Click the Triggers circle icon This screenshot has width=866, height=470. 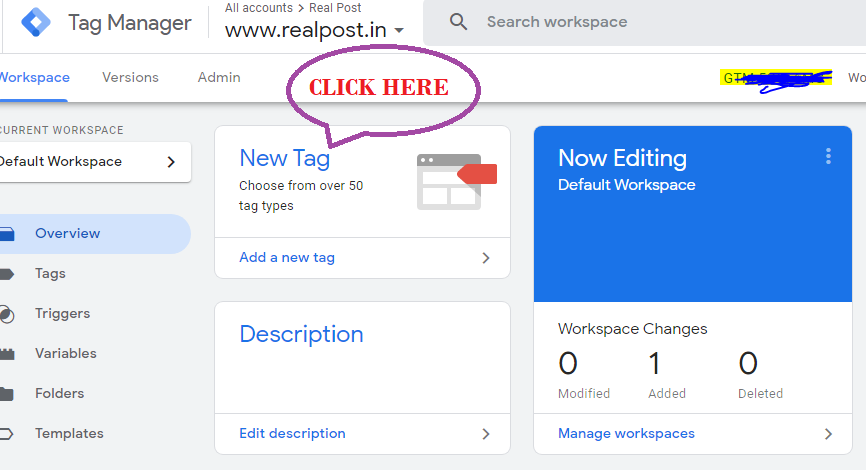click(x=7, y=314)
